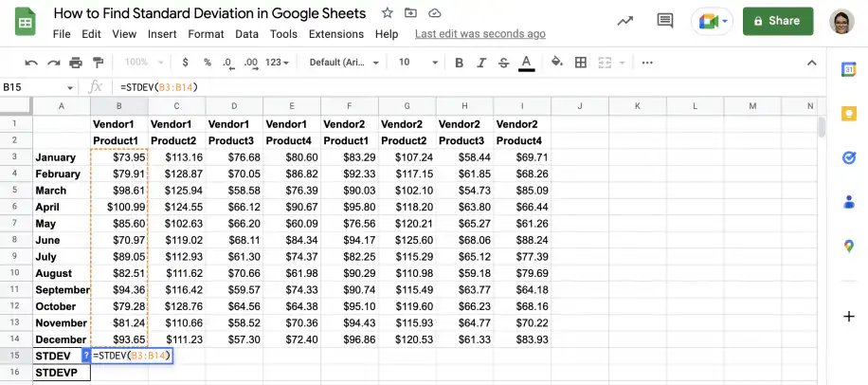Image resolution: width=868 pixels, height=385 pixels.
Task: Decrease decimal places icon
Action: pyautogui.click(x=228, y=64)
